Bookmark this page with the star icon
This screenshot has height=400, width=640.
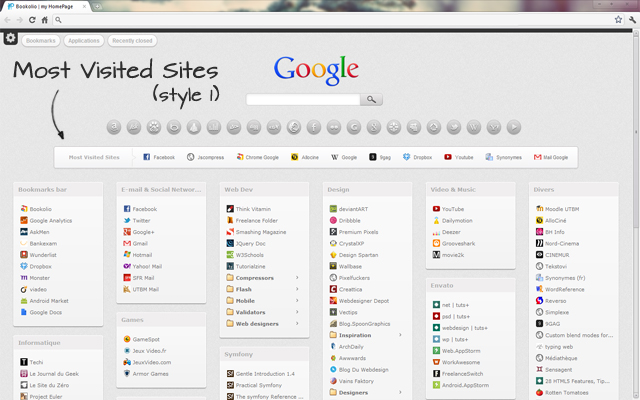coord(618,19)
